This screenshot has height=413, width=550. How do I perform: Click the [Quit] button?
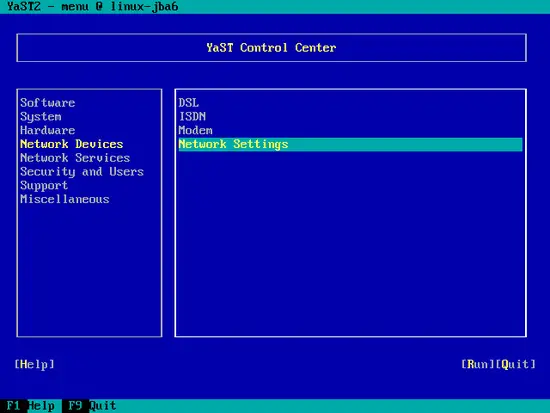tap(516, 364)
